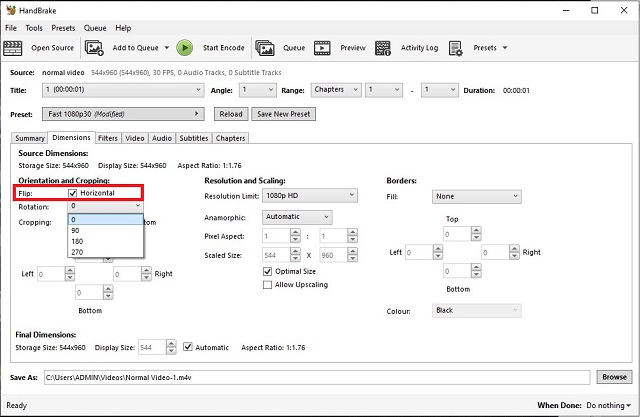Click the green Start Encode play icon
The height and width of the screenshot is (417, 640).
[184, 48]
